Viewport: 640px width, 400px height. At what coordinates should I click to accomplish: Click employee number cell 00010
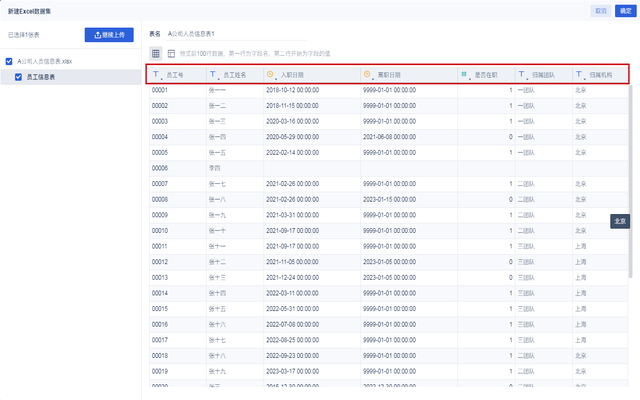(160, 231)
